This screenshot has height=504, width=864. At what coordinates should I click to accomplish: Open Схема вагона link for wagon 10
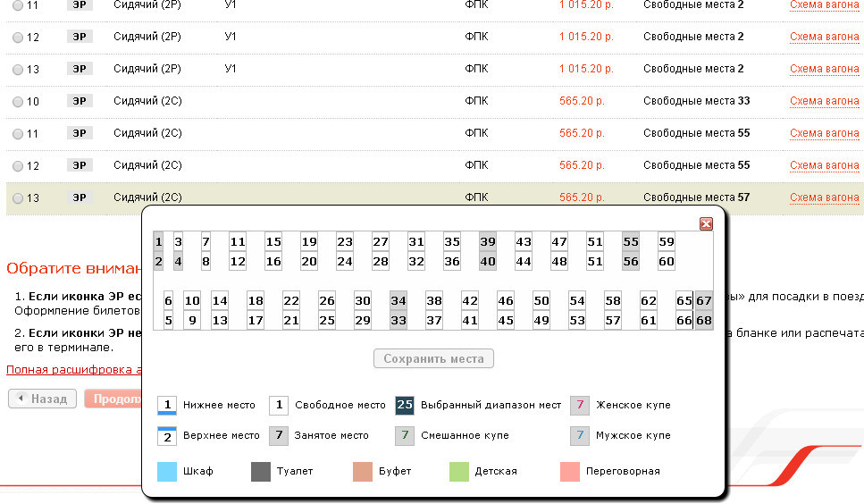click(x=824, y=101)
